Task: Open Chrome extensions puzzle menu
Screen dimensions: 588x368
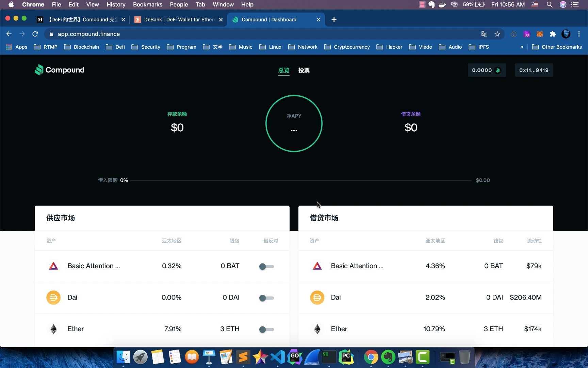Action: [x=553, y=34]
